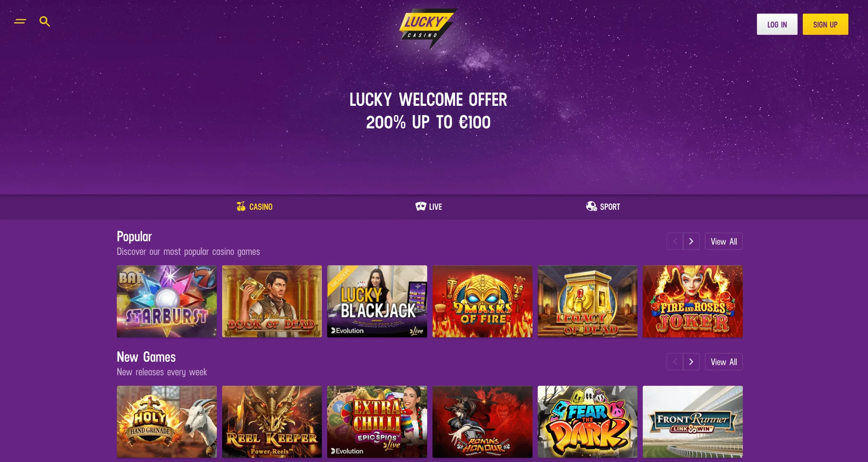Open the Starburst game thumbnail

(x=167, y=301)
